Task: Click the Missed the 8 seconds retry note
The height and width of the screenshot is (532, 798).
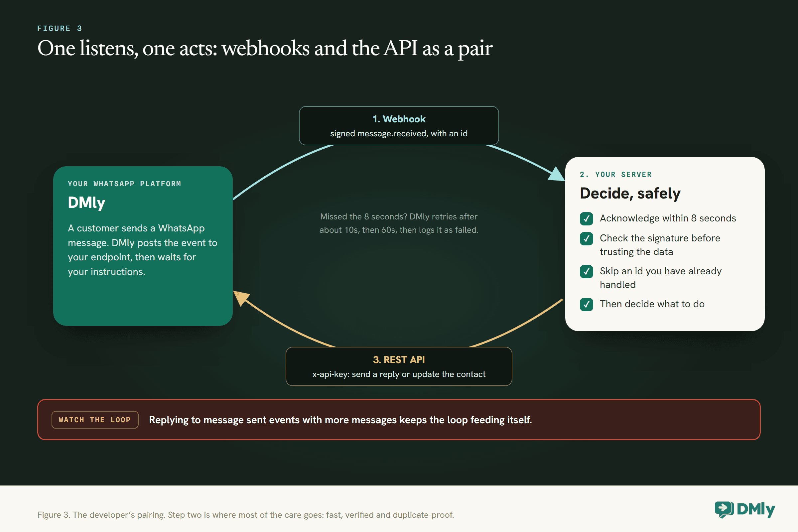Action: tap(399, 223)
